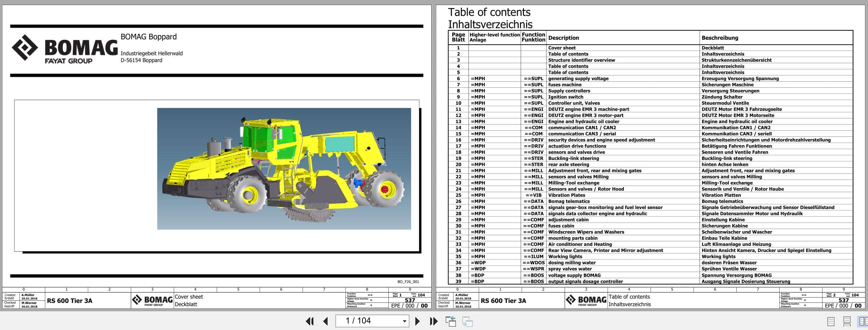Click 'Windscreen Wipers and Washers' entry
The image size is (868, 330).
coord(586,232)
